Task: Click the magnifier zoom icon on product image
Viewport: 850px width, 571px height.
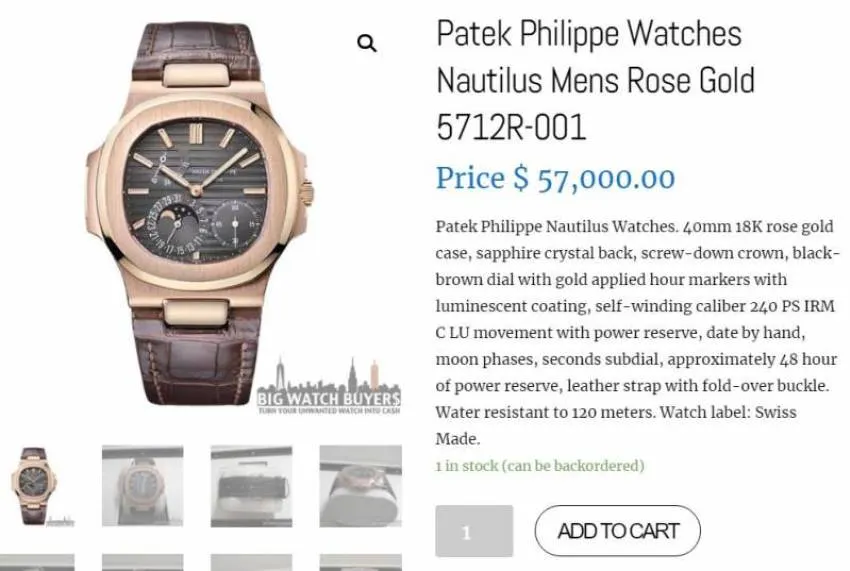Action: coord(367,43)
